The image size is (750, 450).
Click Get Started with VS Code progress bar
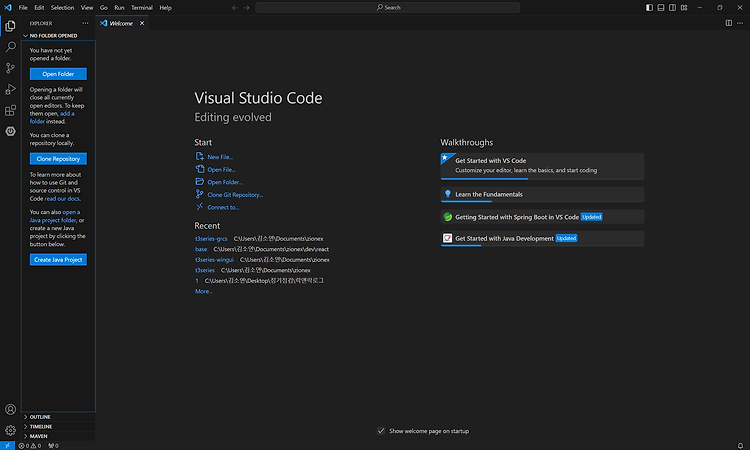542,179
